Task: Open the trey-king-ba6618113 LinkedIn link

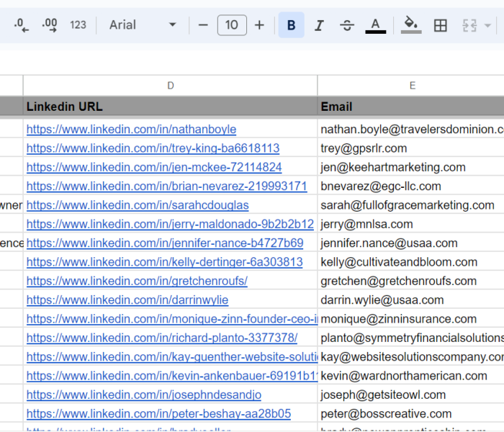Action: [x=153, y=148]
